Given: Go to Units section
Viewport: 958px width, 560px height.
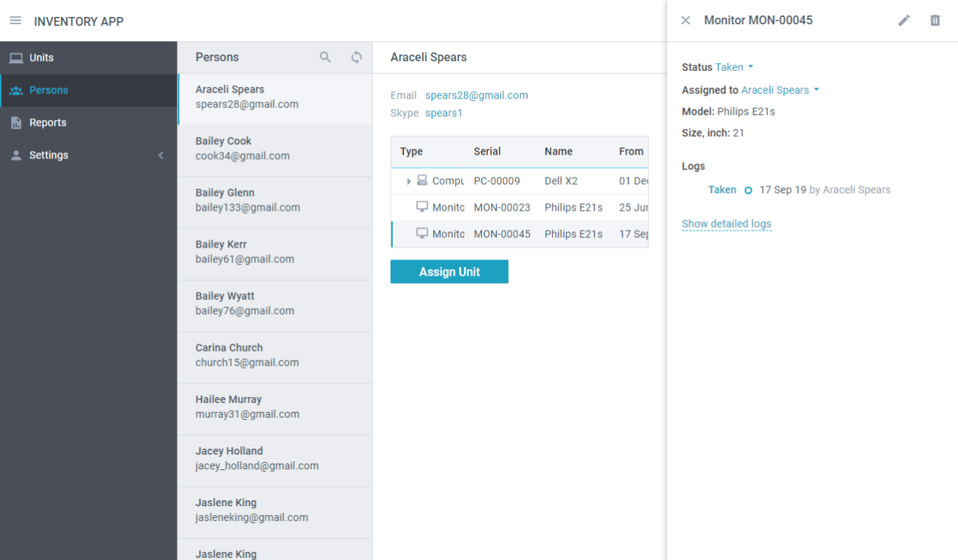Looking at the screenshot, I should pyautogui.click(x=88, y=57).
